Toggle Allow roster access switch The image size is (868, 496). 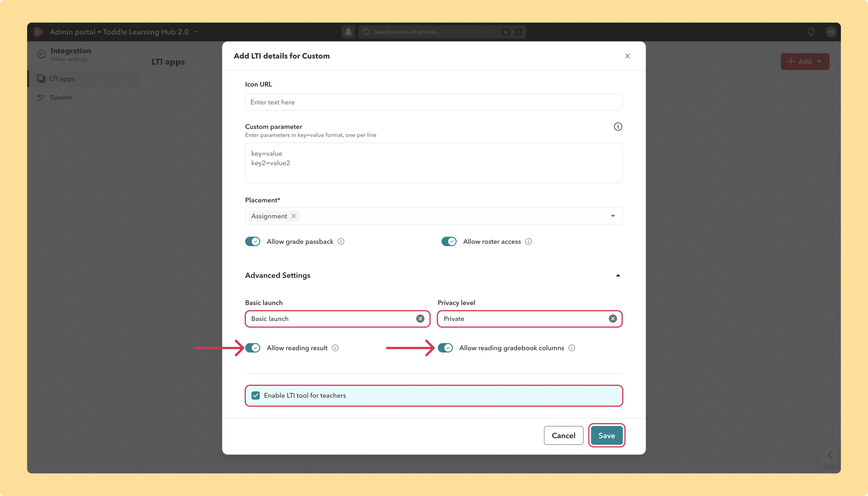click(x=449, y=242)
